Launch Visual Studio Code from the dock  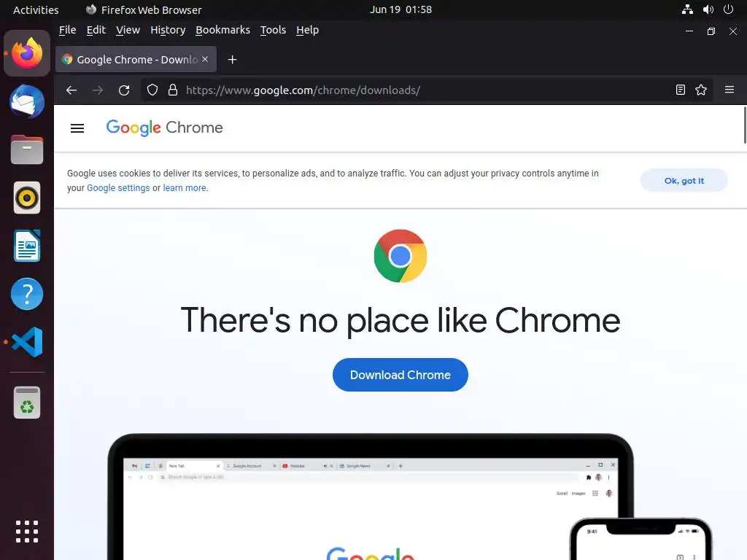click(27, 342)
